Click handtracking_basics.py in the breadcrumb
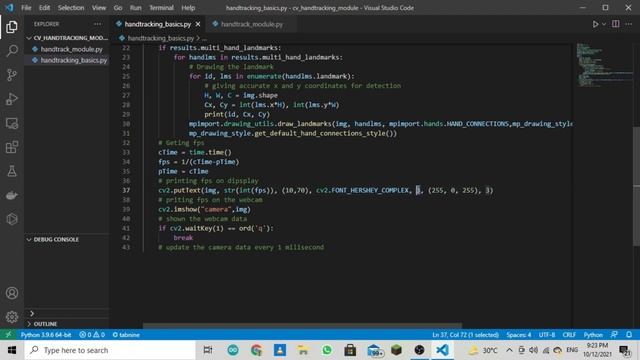The width and height of the screenshot is (640, 360). point(160,38)
